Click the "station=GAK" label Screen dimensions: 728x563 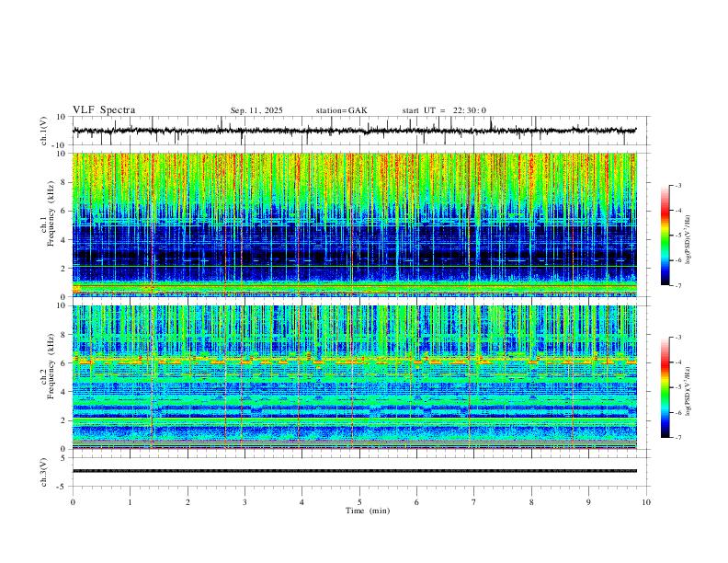(341, 110)
